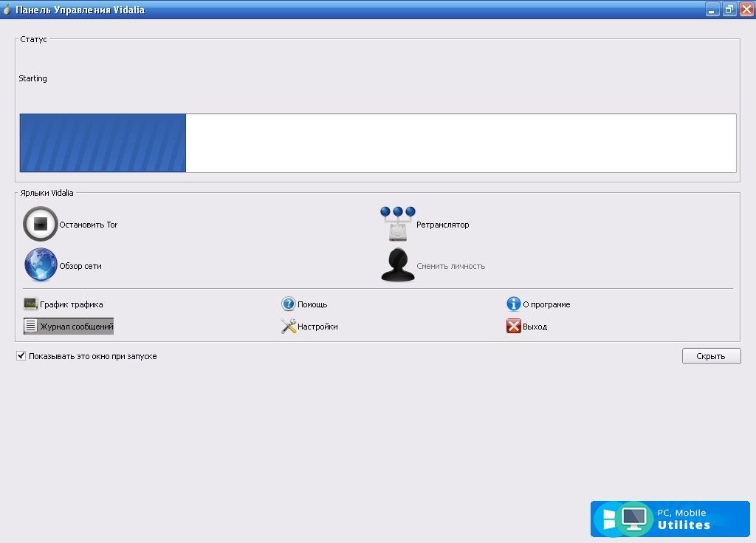
Task: Click the black silhouette new identity icon
Action: coord(398,265)
